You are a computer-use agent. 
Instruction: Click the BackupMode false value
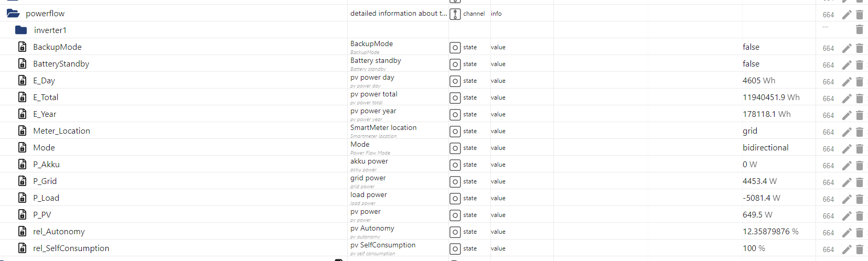point(751,47)
